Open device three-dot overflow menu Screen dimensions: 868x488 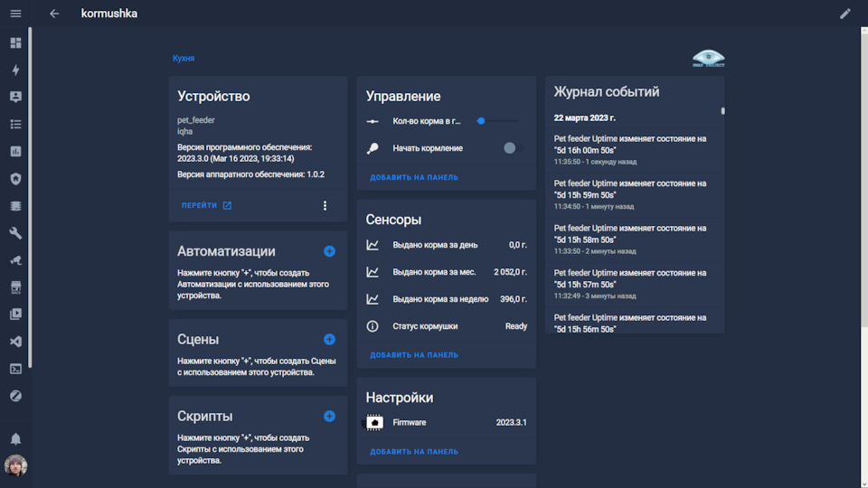(325, 205)
